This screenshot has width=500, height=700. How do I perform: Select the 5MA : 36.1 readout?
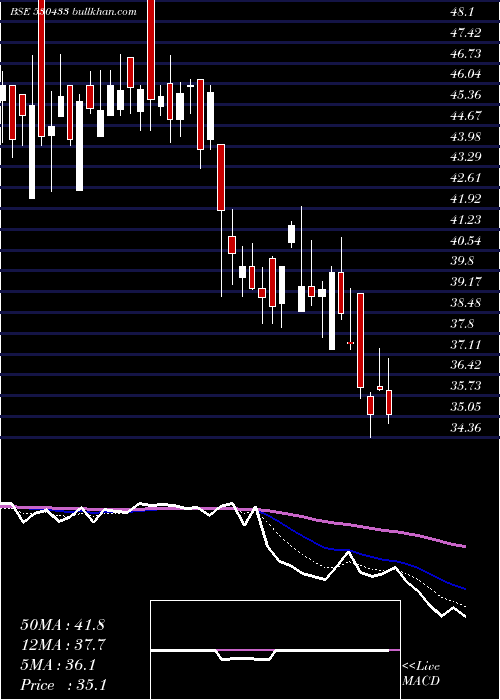click(58, 665)
